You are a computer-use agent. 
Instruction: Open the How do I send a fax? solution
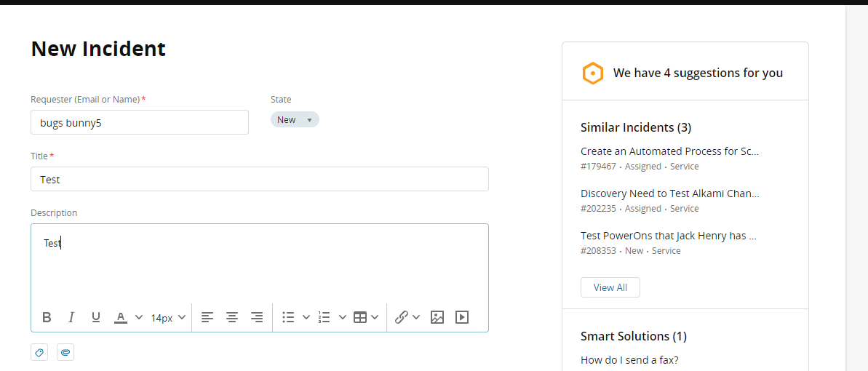pyautogui.click(x=629, y=360)
